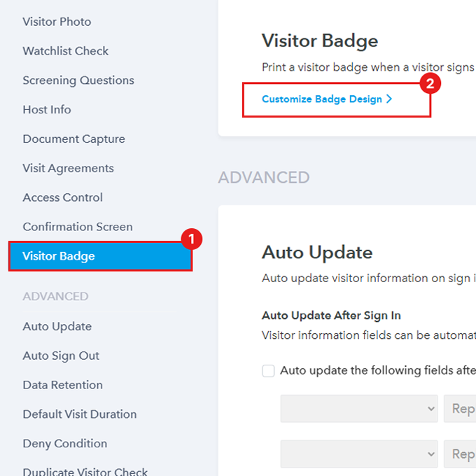Click chevron arrow after Customize Badge Design

point(389,99)
